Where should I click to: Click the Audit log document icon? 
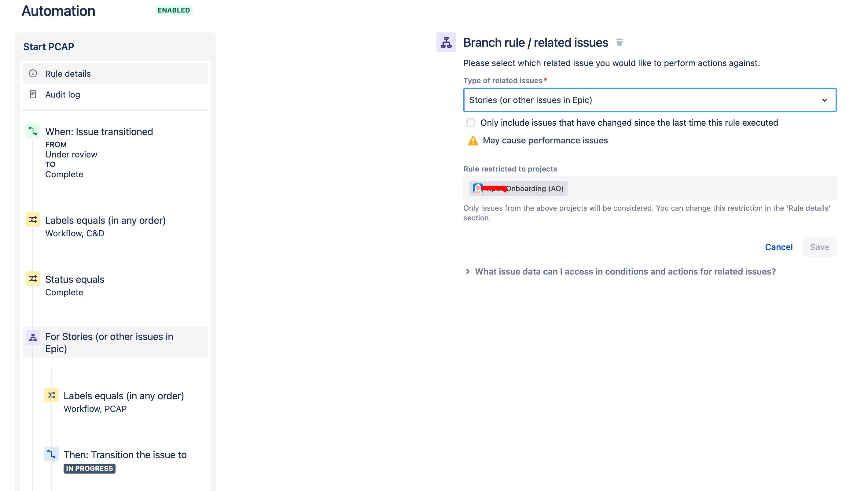pos(33,94)
